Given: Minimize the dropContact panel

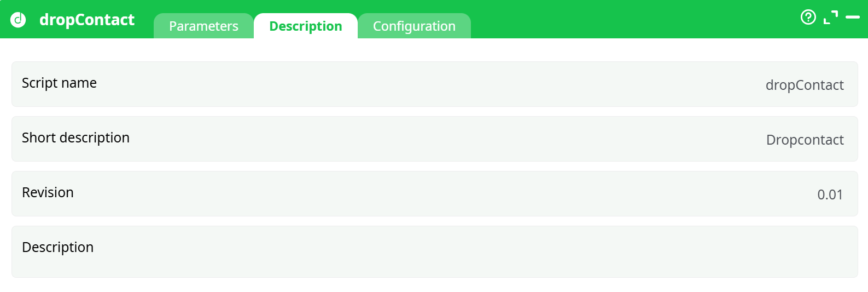Looking at the screenshot, I should 852,18.
